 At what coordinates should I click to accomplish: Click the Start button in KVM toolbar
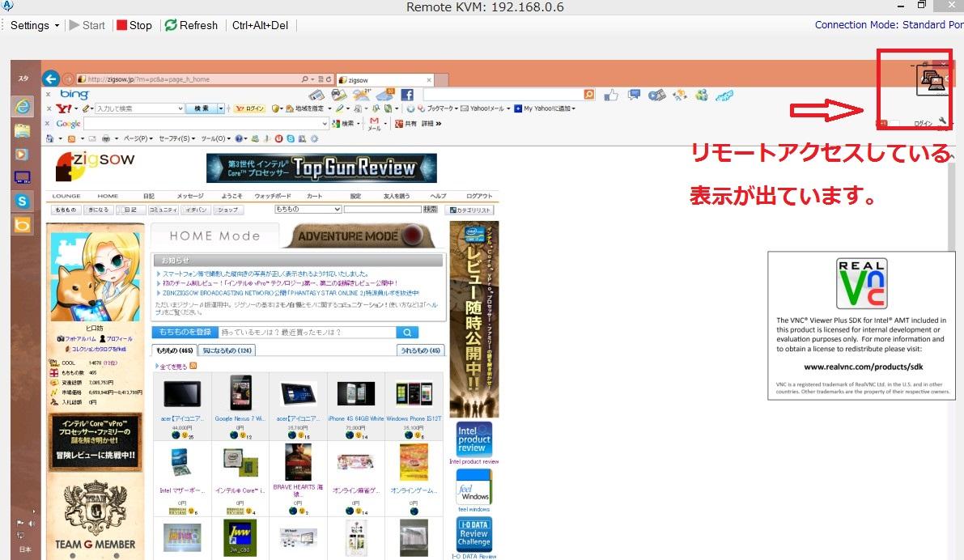tap(87, 25)
